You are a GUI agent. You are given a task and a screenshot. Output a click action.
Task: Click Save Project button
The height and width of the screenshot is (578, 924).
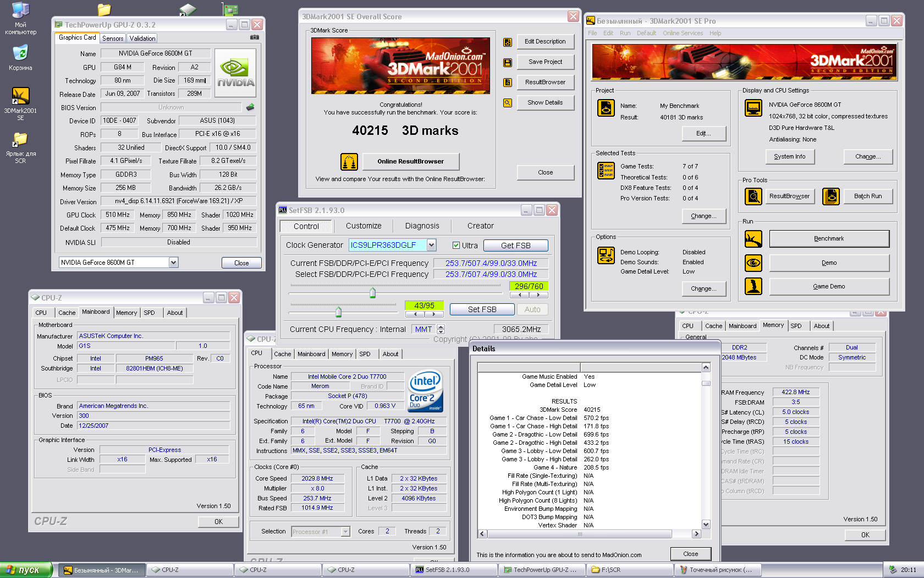[545, 62]
